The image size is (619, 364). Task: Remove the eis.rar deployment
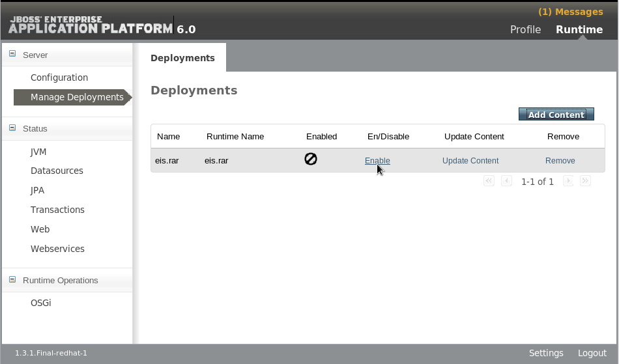tap(560, 161)
